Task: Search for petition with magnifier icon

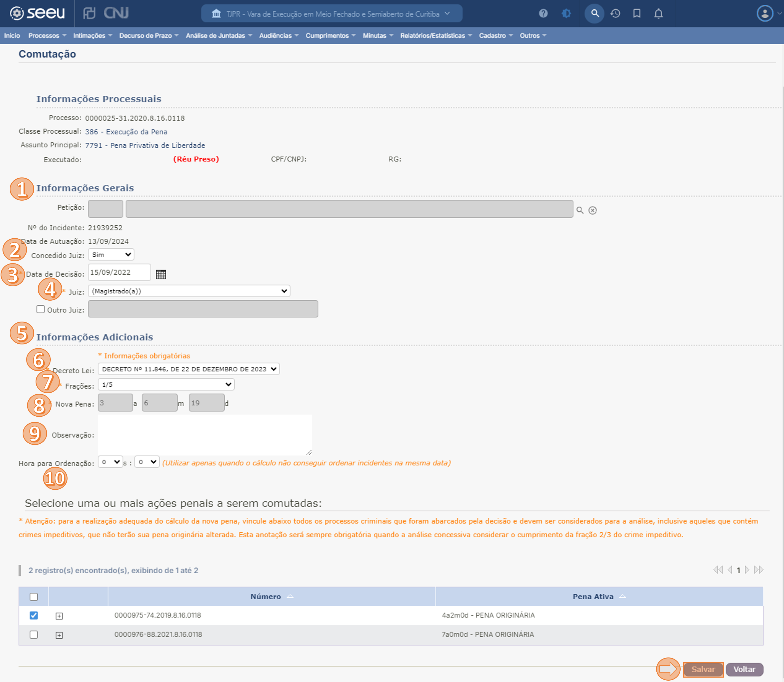Action: coord(579,210)
